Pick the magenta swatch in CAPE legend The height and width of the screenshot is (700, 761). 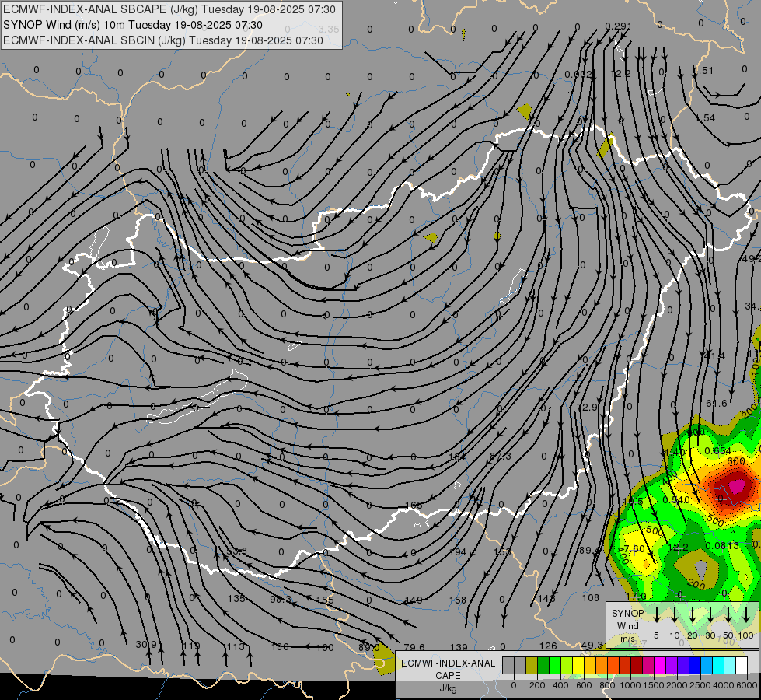[x=660, y=665]
